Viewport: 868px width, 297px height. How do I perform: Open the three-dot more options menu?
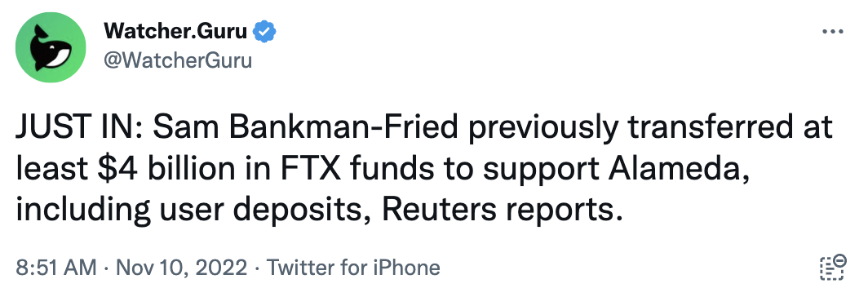click(832, 32)
